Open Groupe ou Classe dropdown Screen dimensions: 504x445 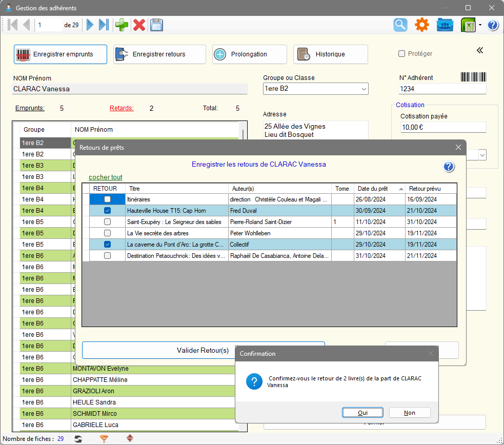(x=364, y=89)
